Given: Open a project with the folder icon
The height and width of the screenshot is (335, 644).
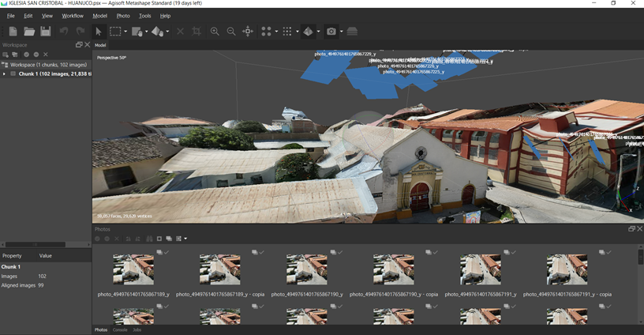Looking at the screenshot, I should [x=29, y=32].
